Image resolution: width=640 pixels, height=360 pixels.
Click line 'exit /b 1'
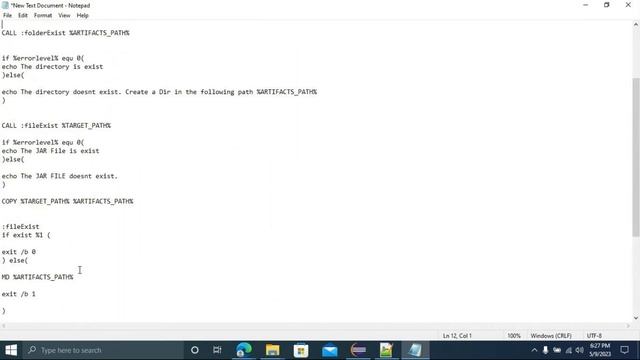19,294
